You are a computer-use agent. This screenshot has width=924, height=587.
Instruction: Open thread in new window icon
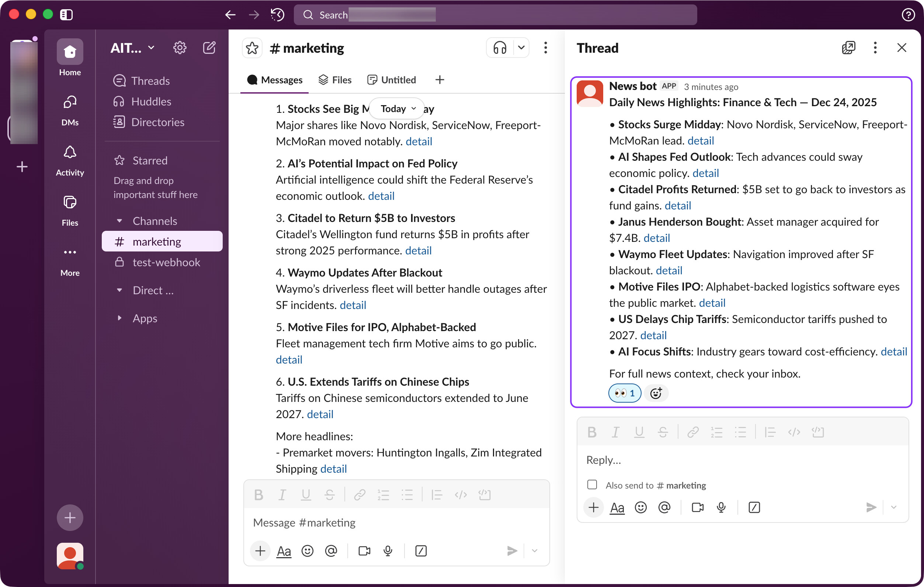click(848, 48)
